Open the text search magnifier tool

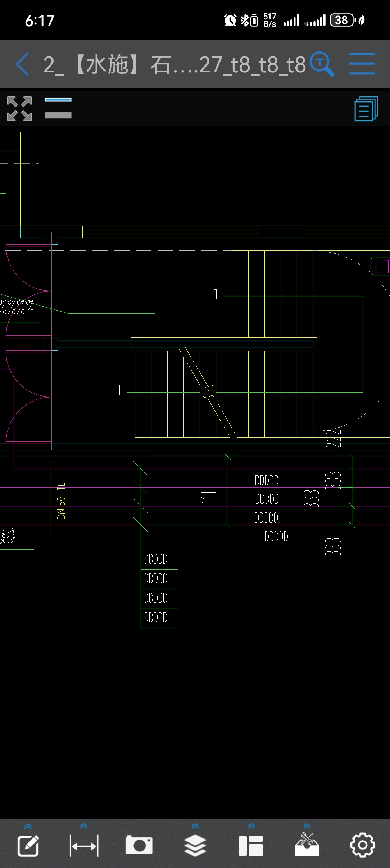click(322, 64)
